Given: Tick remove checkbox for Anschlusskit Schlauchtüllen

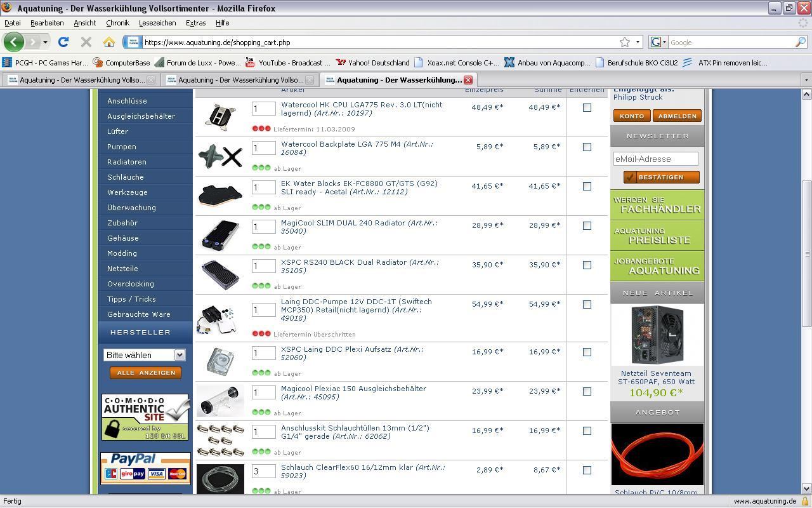Looking at the screenshot, I should pyautogui.click(x=587, y=431).
